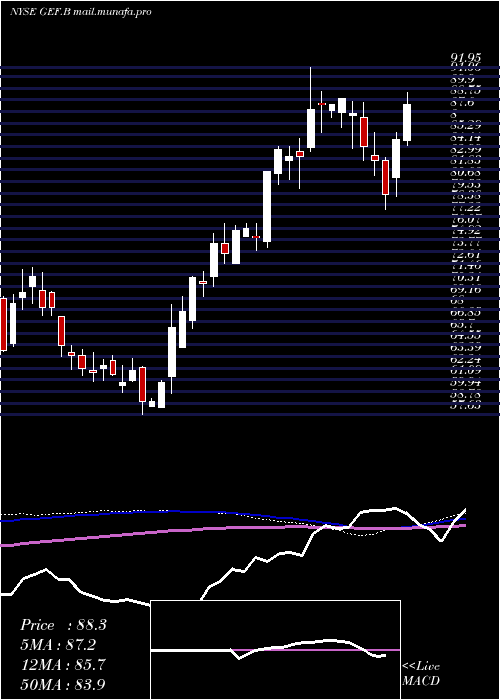This screenshot has height=700, width=500.
Task: Click the Price : 88.3 readout
Action: [x=63, y=625]
